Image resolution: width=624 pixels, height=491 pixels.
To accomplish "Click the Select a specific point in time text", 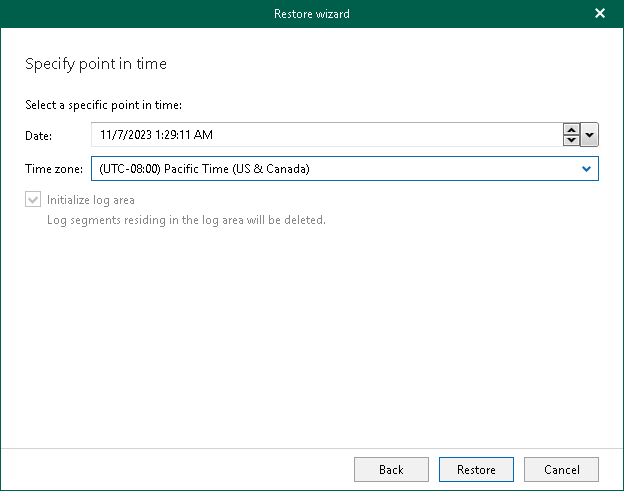I will [103, 106].
